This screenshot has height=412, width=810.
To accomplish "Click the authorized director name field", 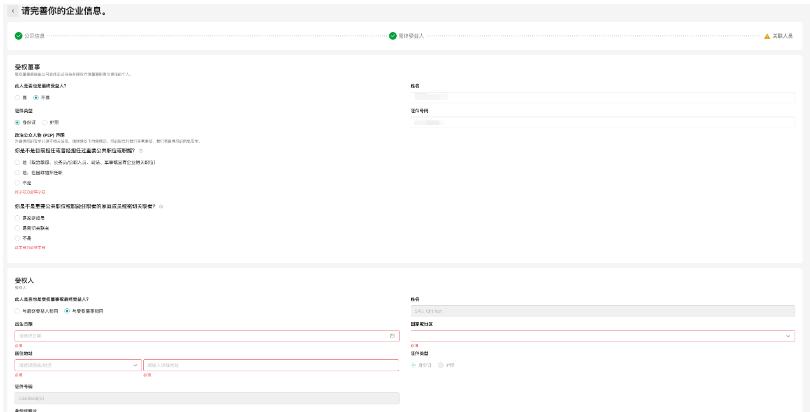I will pyautogui.click(x=603, y=97).
